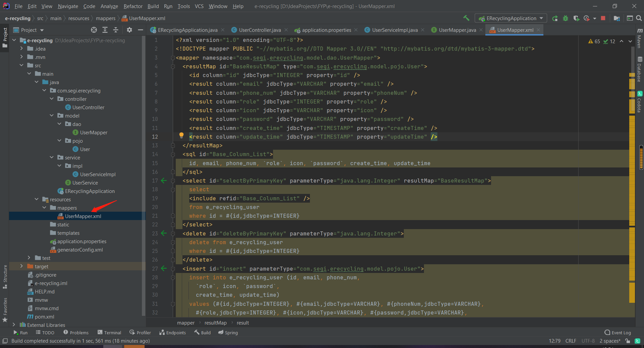
Task: Select pom.xml in project tree
Action: point(44,317)
